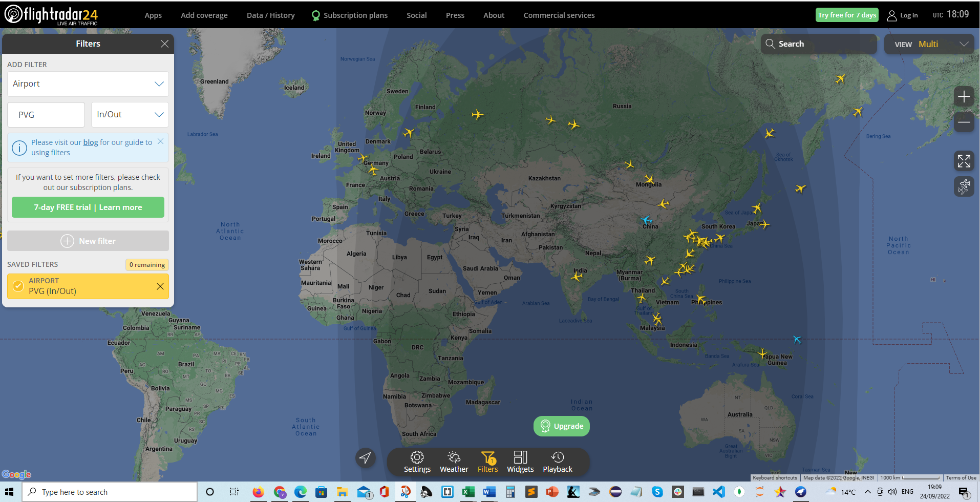Open the Press menu
The image size is (980, 502).
point(455,15)
